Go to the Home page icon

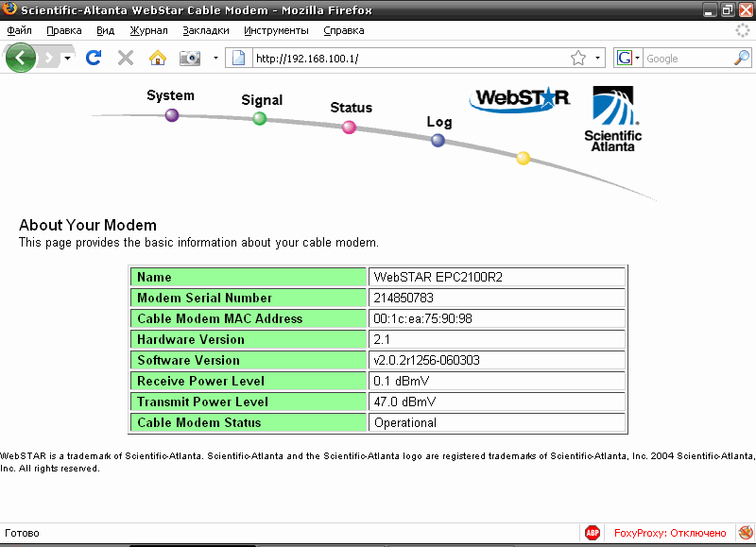click(x=158, y=58)
